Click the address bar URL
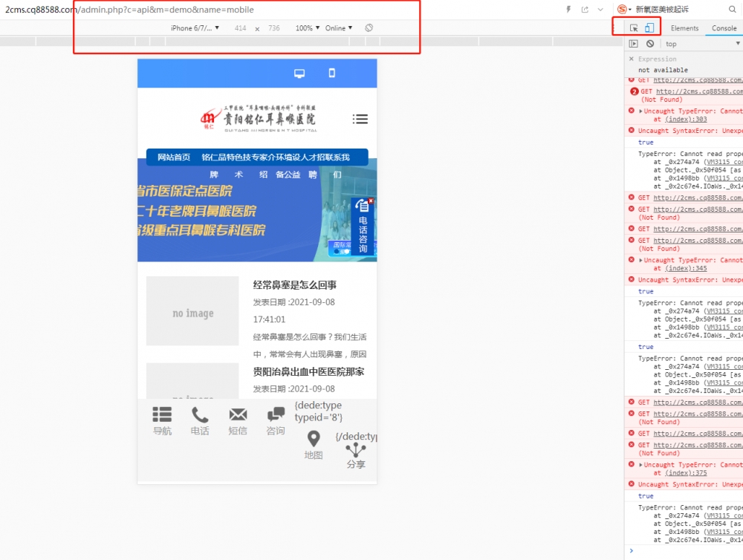The height and width of the screenshot is (560, 743). pyautogui.click(x=129, y=10)
